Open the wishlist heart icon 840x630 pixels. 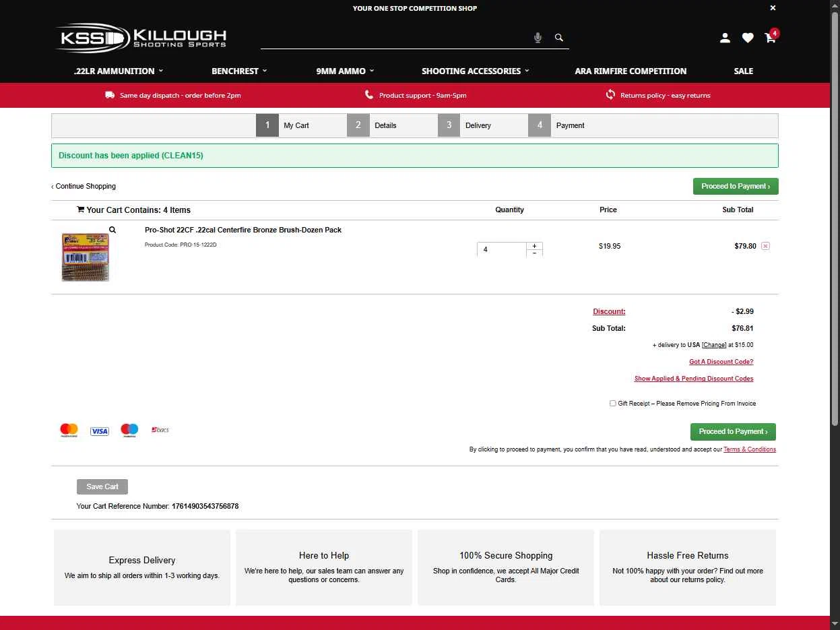click(748, 38)
